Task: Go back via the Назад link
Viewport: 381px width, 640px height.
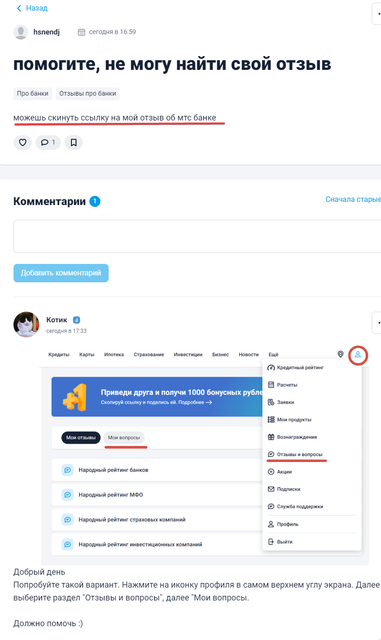Action: coord(32,8)
